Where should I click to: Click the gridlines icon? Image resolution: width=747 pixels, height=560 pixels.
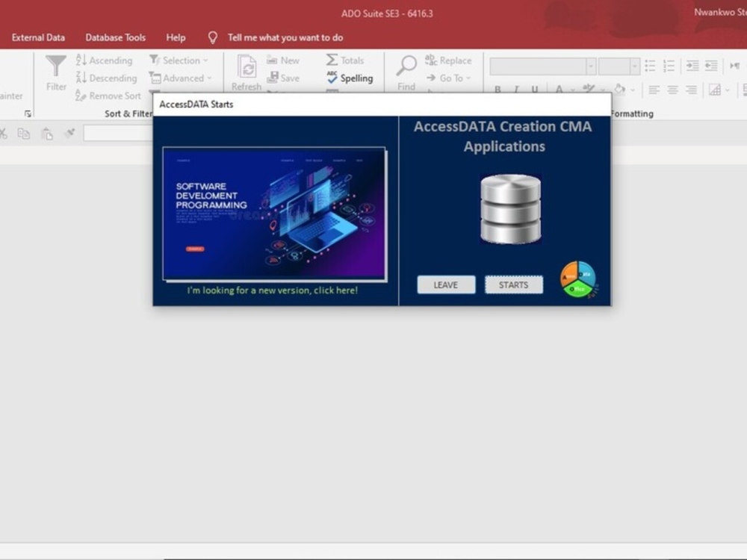click(715, 90)
